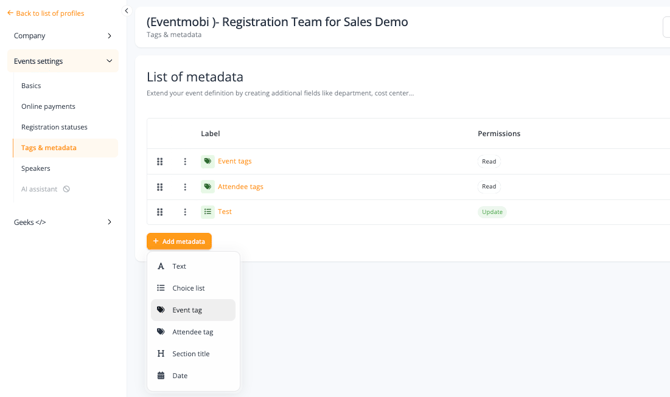Click the Read permission badge for Event tags
Viewport: 670px width, 397px height.
tap(489, 162)
